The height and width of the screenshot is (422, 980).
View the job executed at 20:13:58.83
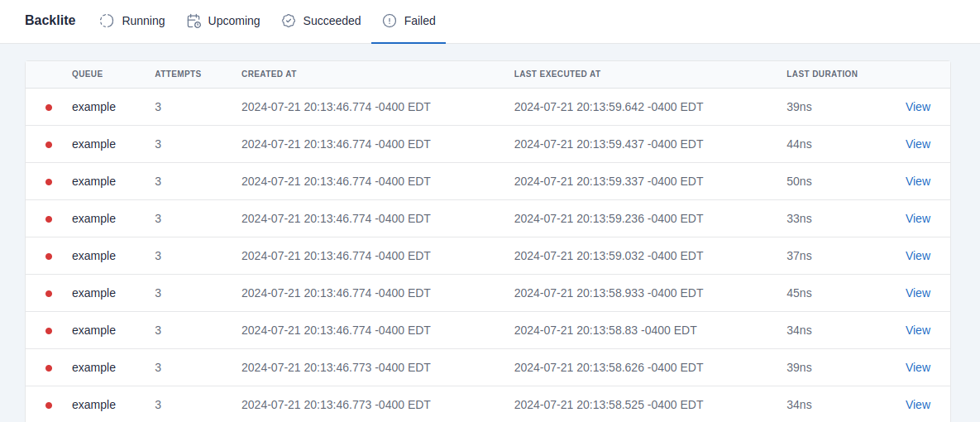[x=918, y=330]
